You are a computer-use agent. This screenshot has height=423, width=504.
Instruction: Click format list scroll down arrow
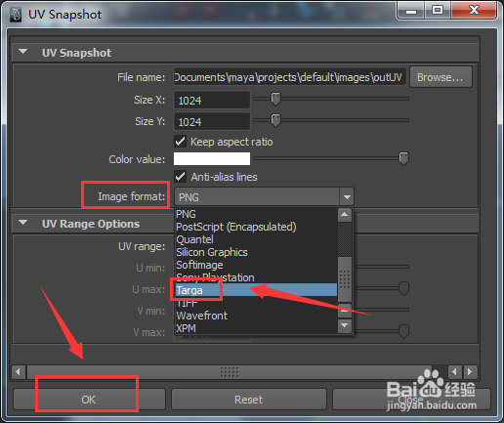click(x=345, y=325)
